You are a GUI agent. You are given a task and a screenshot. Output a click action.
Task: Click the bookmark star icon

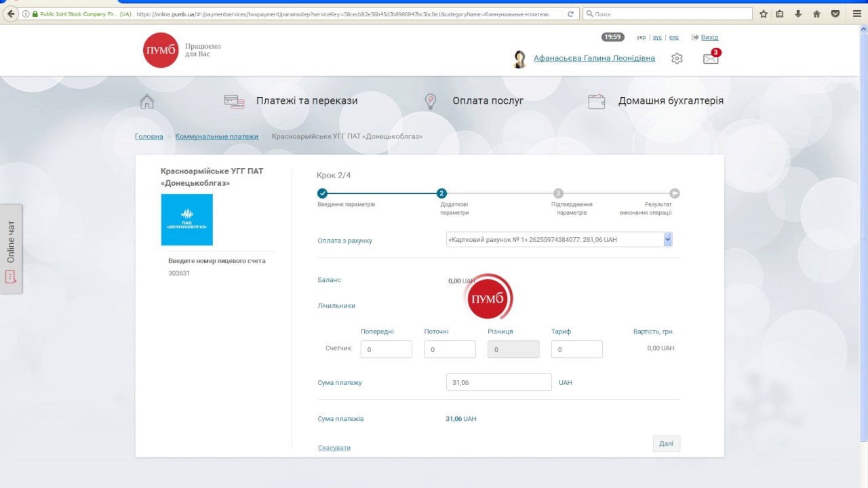click(764, 14)
